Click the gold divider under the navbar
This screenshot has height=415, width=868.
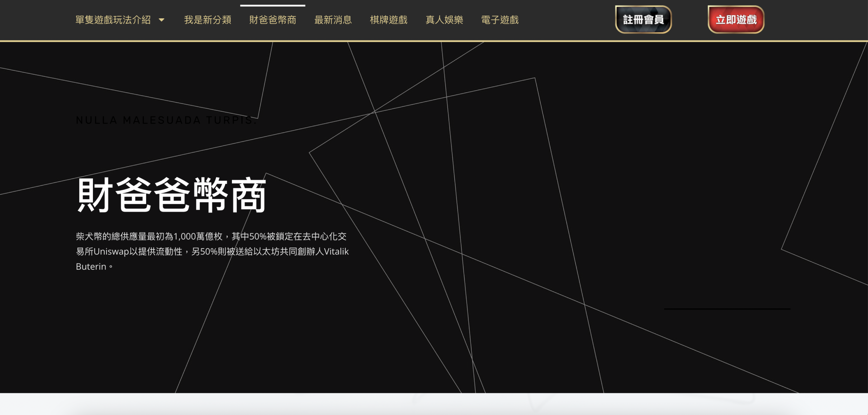(434, 41)
